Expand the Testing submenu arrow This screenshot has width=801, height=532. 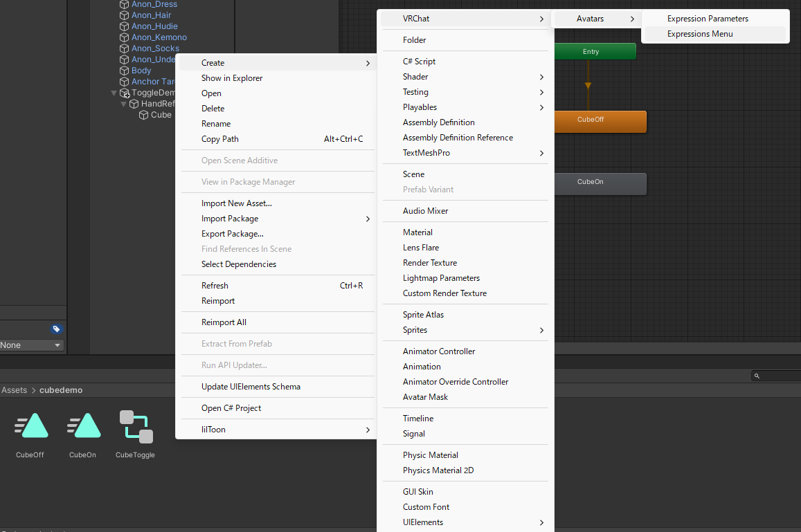pyautogui.click(x=541, y=93)
